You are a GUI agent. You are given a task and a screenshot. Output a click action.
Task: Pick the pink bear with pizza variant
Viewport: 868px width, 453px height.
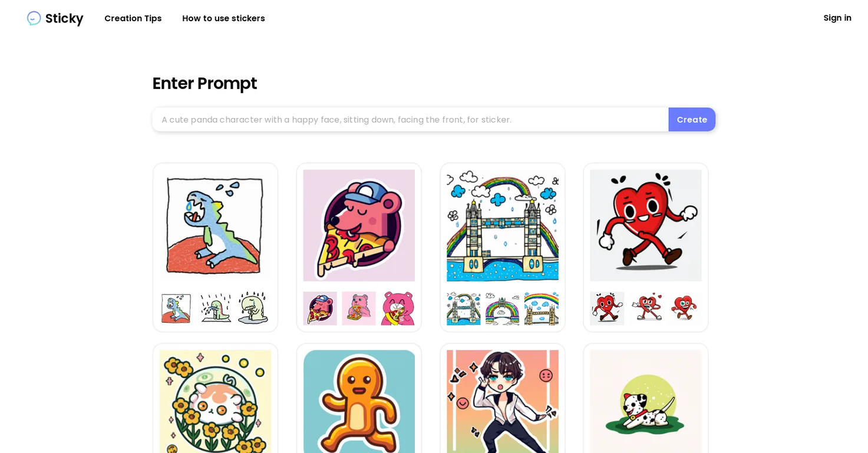(x=398, y=308)
